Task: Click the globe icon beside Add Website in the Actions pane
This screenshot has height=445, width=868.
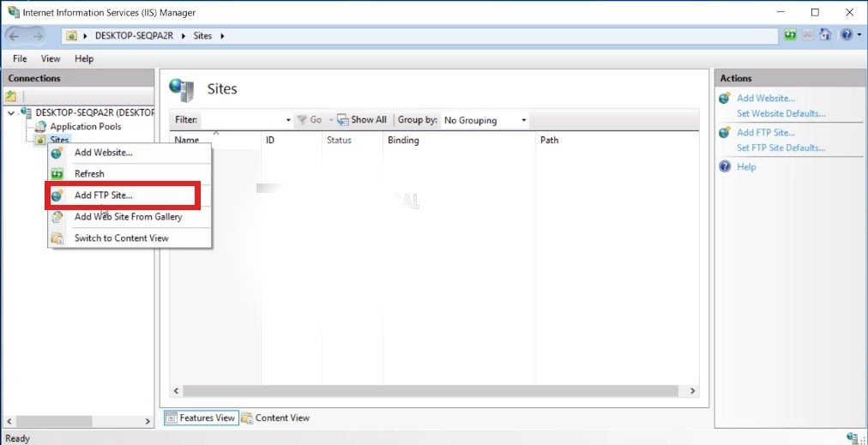Action: click(x=725, y=99)
